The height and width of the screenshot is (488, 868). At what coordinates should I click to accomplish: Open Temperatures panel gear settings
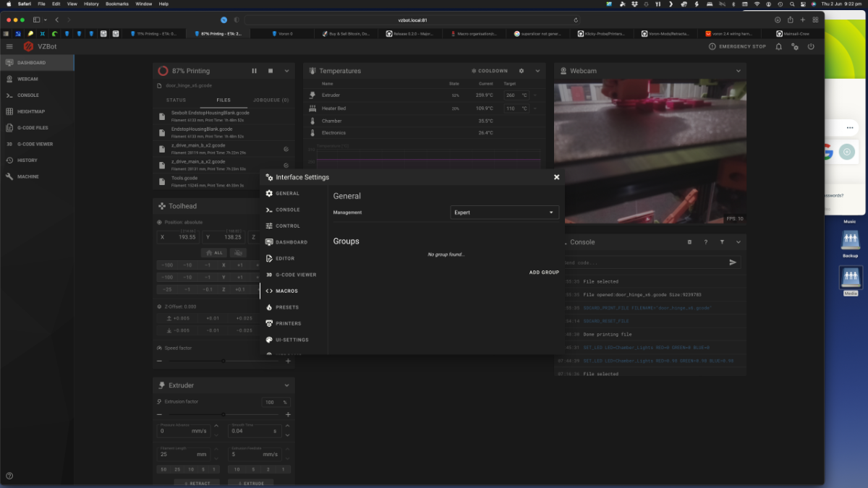point(521,71)
